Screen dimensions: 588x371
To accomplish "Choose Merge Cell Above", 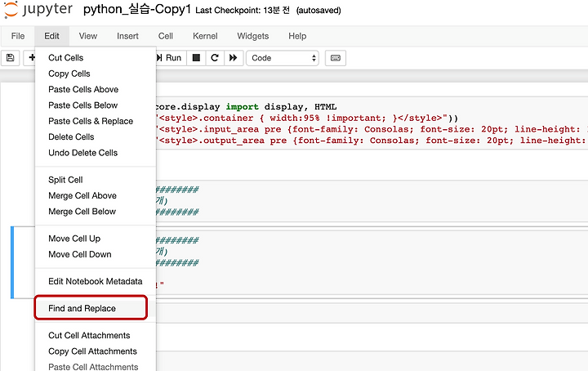I will (x=96, y=195).
